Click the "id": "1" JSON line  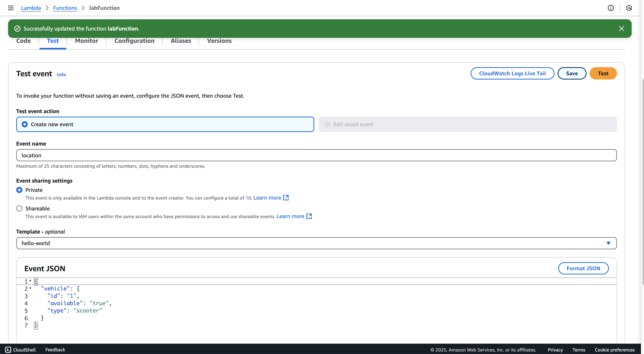[x=63, y=296]
